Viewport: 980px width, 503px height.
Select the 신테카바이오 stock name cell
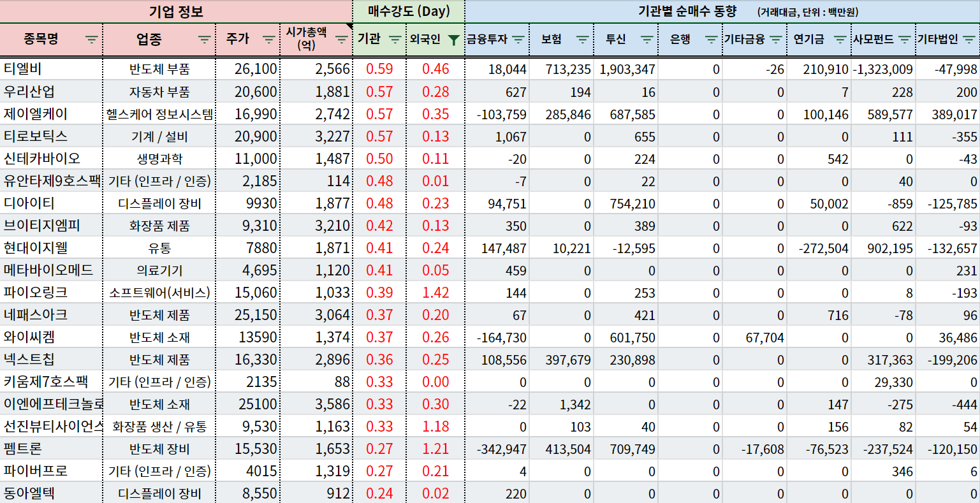(x=51, y=158)
